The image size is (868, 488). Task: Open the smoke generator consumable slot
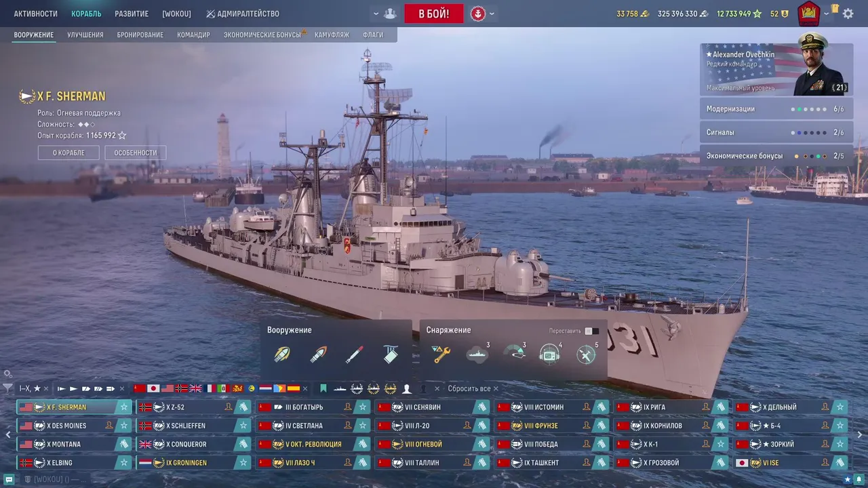click(x=477, y=354)
